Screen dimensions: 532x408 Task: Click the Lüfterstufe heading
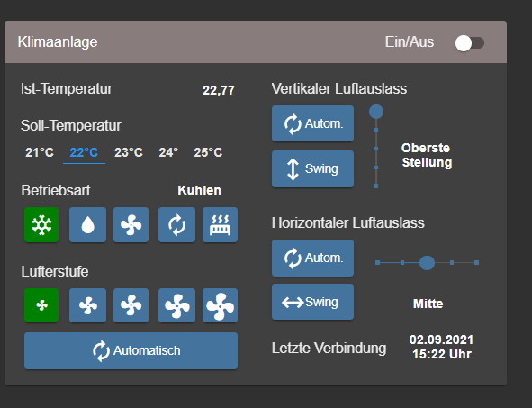[55, 271]
